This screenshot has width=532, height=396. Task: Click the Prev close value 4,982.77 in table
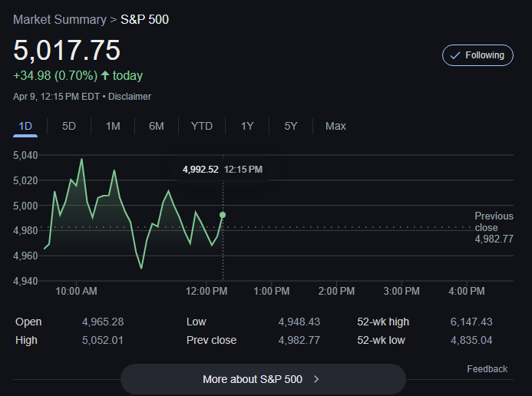[x=299, y=340]
